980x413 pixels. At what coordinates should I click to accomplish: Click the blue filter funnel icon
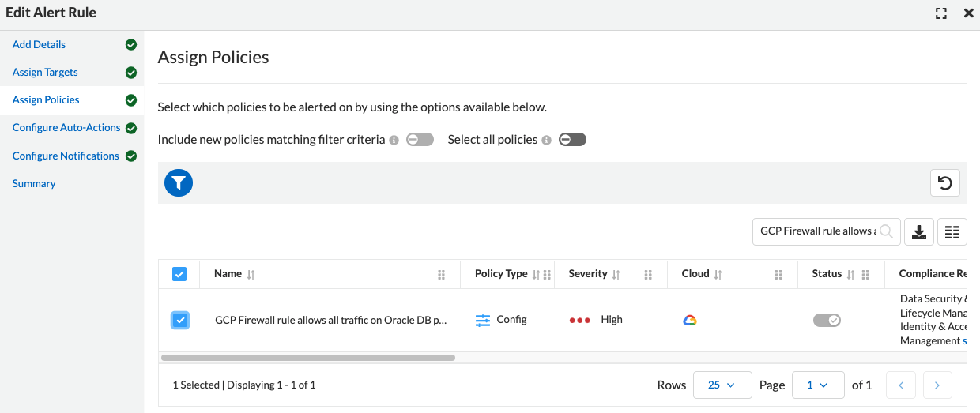[179, 183]
